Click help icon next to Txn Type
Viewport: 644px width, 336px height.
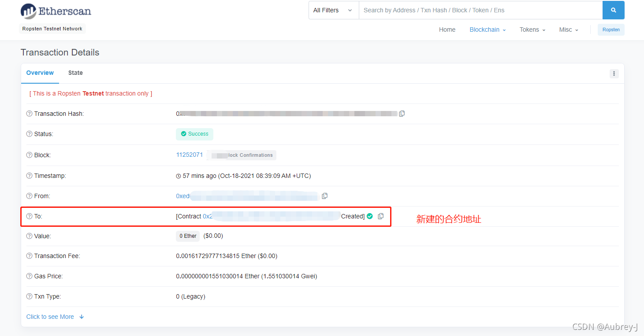pos(30,296)
